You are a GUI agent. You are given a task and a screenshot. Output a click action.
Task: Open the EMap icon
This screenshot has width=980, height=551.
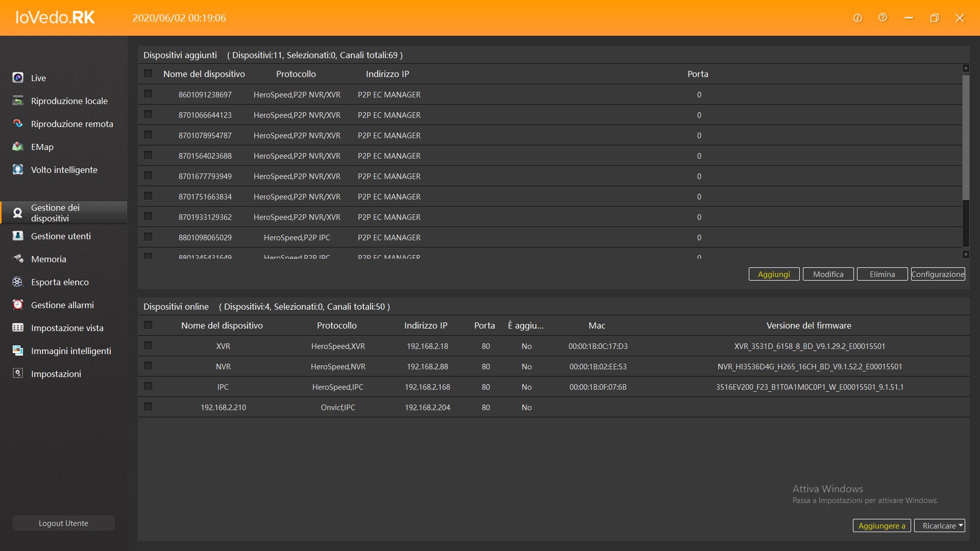pyautogui.click(x=18, y=146)
